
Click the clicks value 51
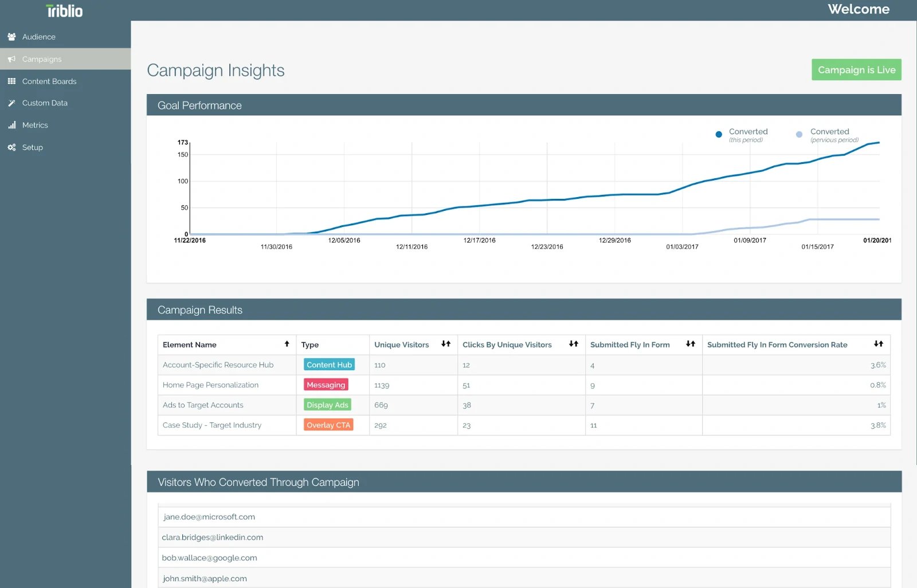point(467,385)
